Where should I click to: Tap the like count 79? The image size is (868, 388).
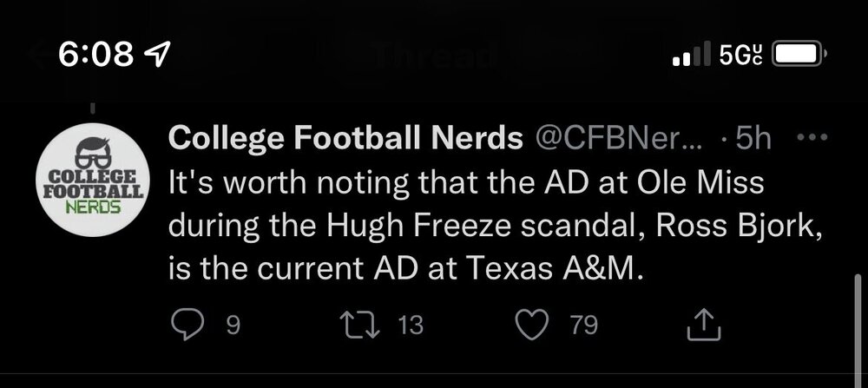click(584, 326)
